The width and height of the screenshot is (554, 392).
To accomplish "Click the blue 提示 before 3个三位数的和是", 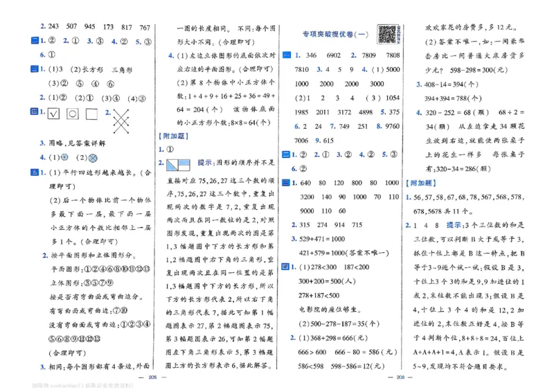I will click(454, 225).
